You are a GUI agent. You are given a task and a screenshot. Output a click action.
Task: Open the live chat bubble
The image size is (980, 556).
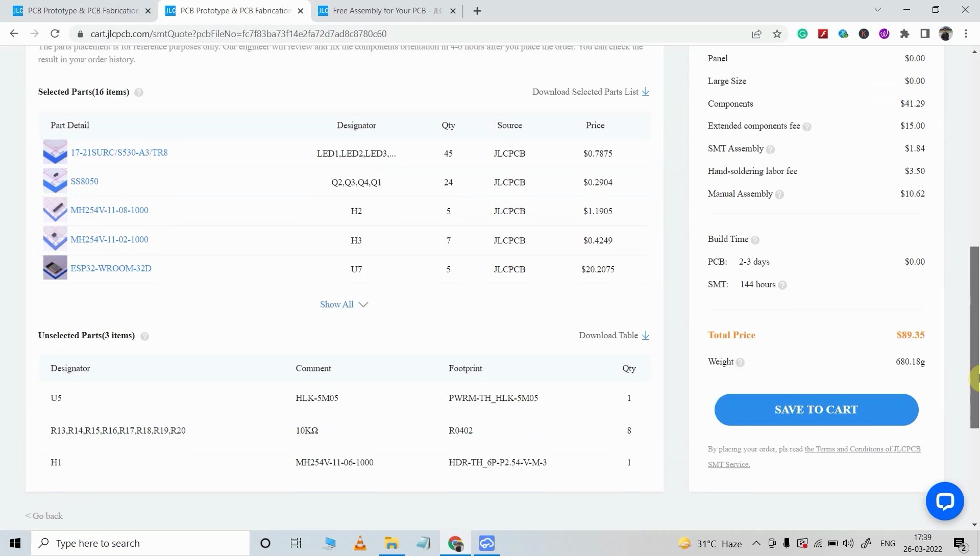[945, 501]
